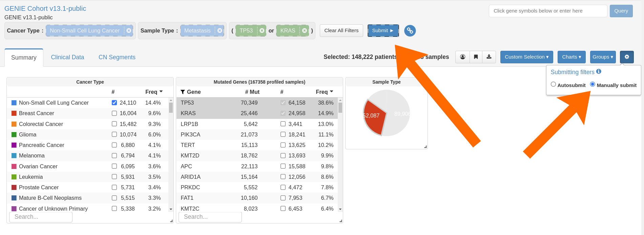Open the Groups dropdown

pyautogui.click(x=603, y=57)
